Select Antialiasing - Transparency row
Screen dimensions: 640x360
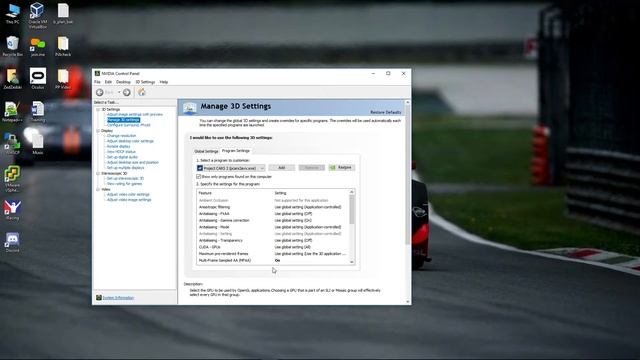tap(272, 240)
